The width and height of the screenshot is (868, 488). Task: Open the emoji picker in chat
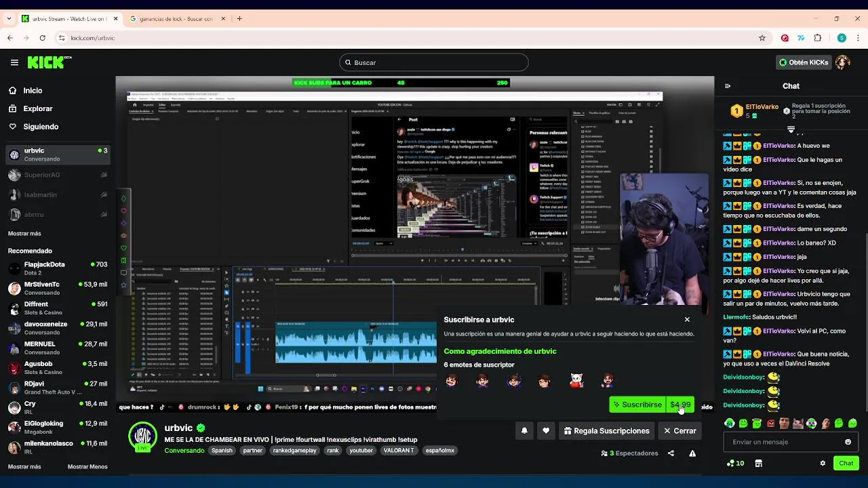pos(848,442)
